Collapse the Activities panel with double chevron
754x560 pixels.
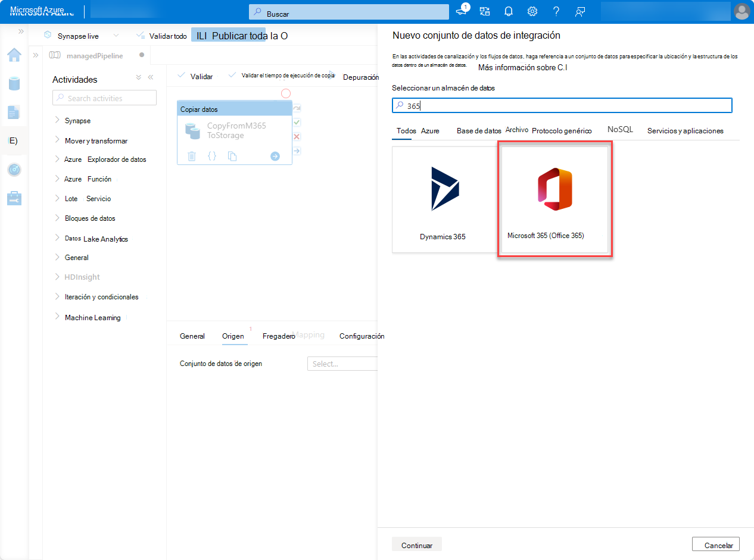[151, 77]
